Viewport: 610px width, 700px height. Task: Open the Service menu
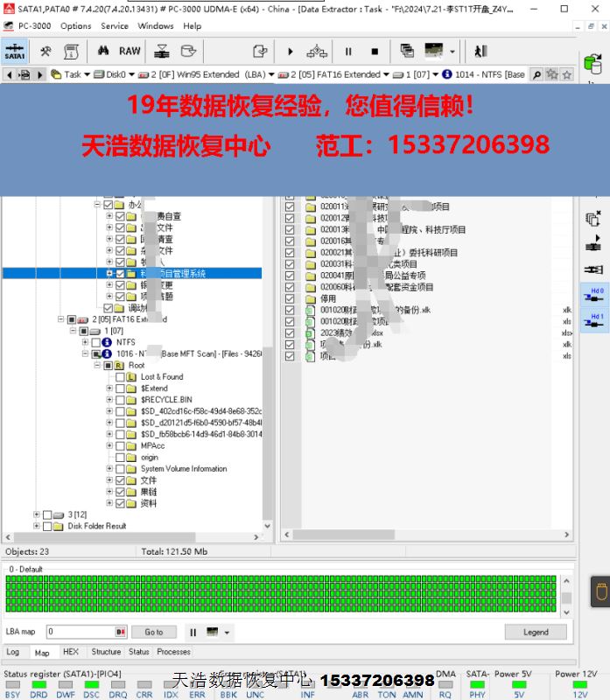click(115, 26)
